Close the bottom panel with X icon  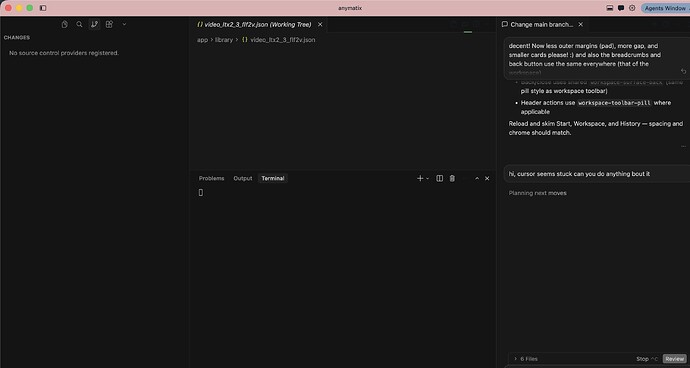[x=487, y=178]
